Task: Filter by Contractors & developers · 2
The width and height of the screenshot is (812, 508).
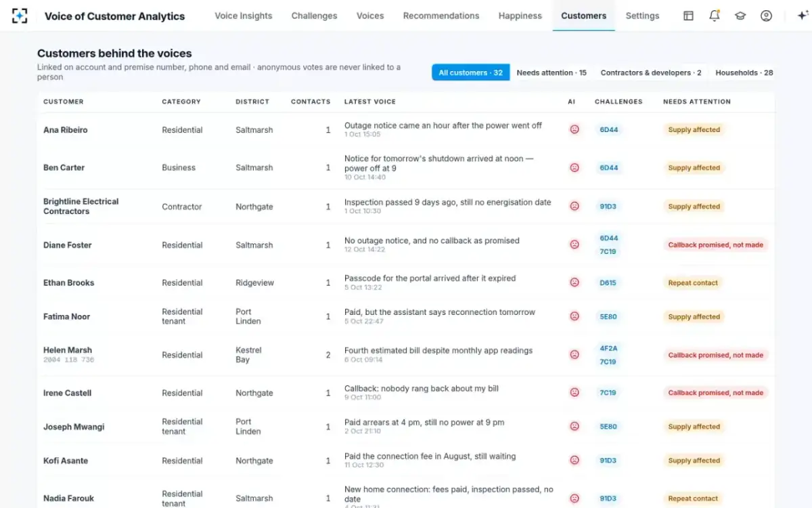Action: coord(651,72)
